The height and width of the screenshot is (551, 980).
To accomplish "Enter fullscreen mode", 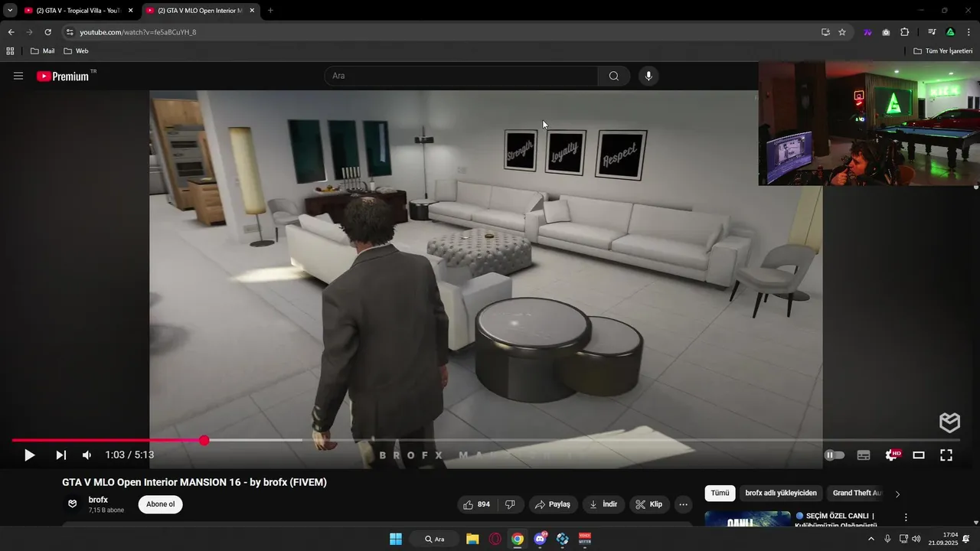I will point(946,455).
